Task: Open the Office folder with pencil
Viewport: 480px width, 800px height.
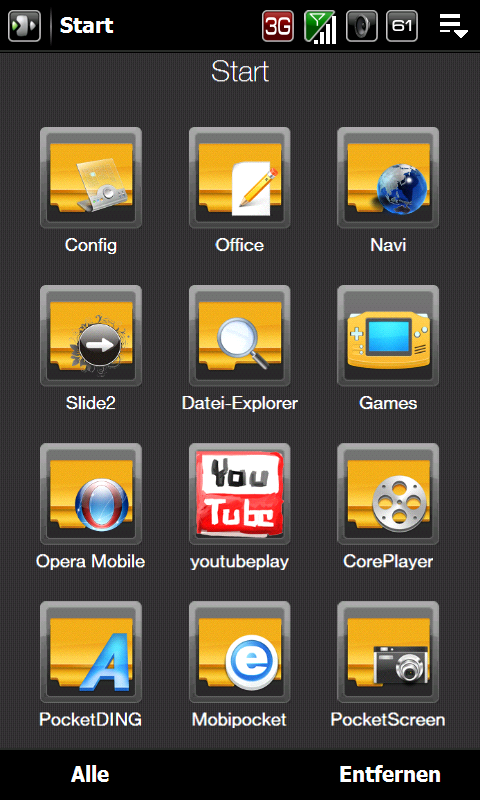Action: coord(240,178)
